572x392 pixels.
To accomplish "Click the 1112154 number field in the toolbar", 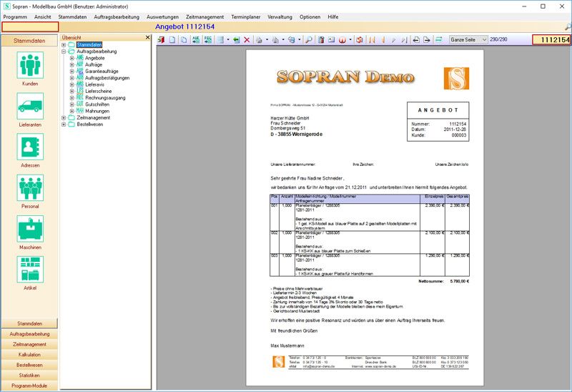I will (551, 40).
